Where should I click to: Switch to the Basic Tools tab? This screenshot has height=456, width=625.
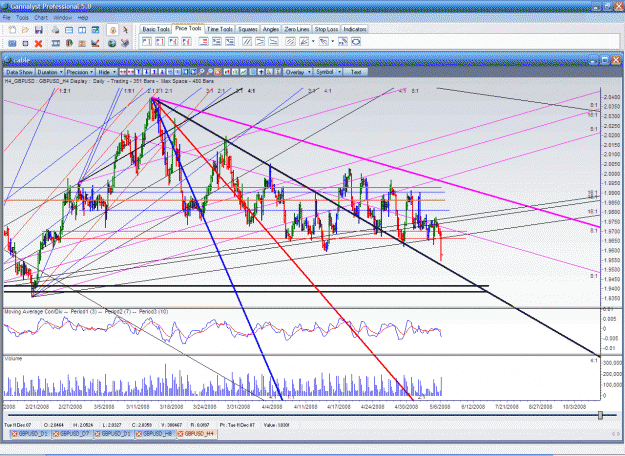156,29
